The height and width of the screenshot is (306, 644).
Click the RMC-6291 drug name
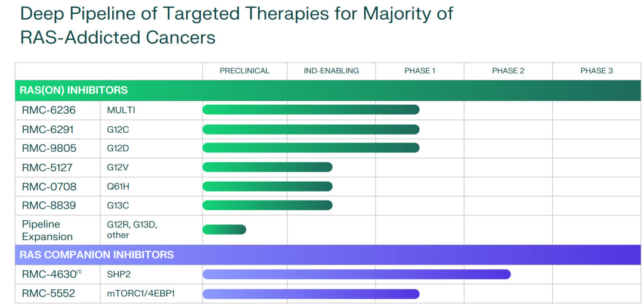click(x=48, y=129)
